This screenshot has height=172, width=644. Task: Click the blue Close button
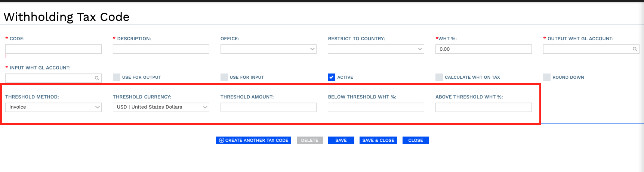pos(415,140)
